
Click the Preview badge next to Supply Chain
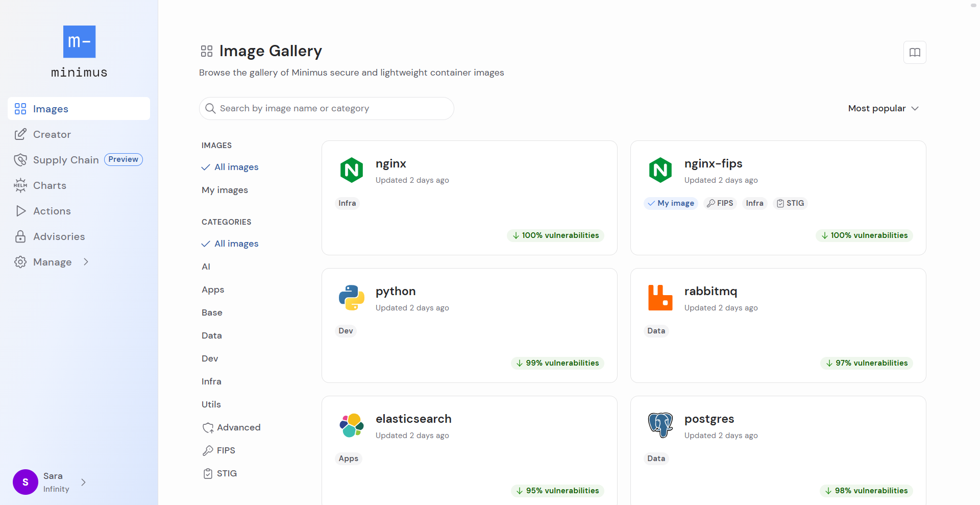tap(124, 159)
